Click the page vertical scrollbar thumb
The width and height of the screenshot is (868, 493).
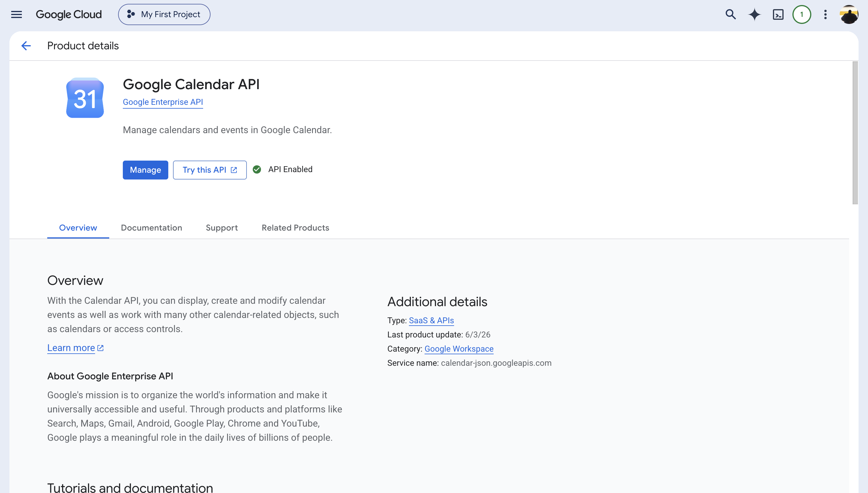855,133
